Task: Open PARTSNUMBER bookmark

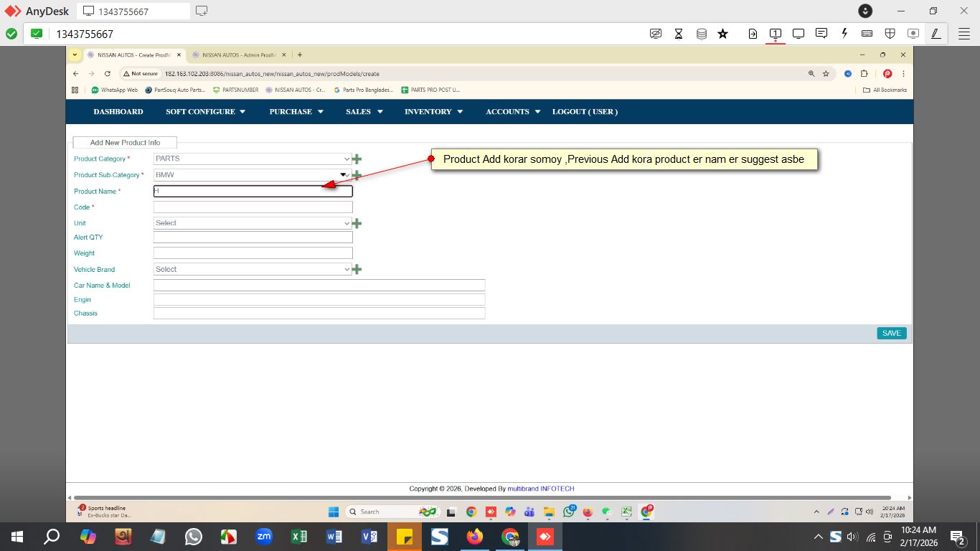Action: 235,90
